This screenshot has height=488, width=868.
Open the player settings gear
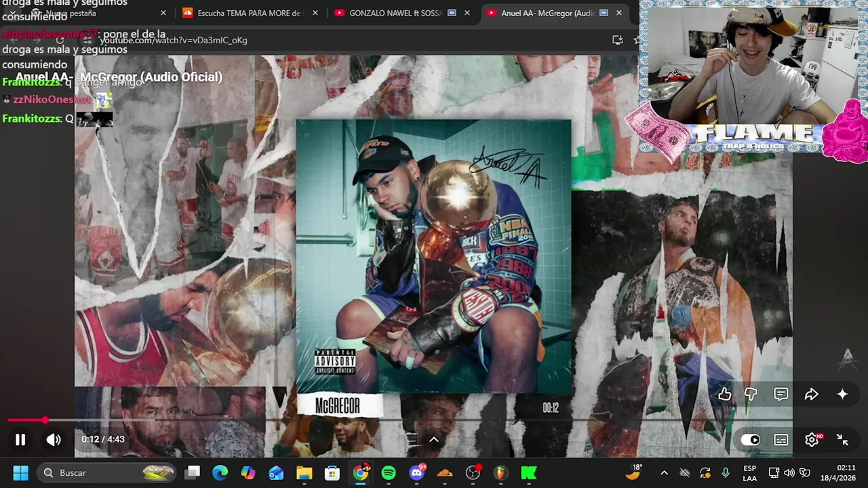[x=812, y=440]
